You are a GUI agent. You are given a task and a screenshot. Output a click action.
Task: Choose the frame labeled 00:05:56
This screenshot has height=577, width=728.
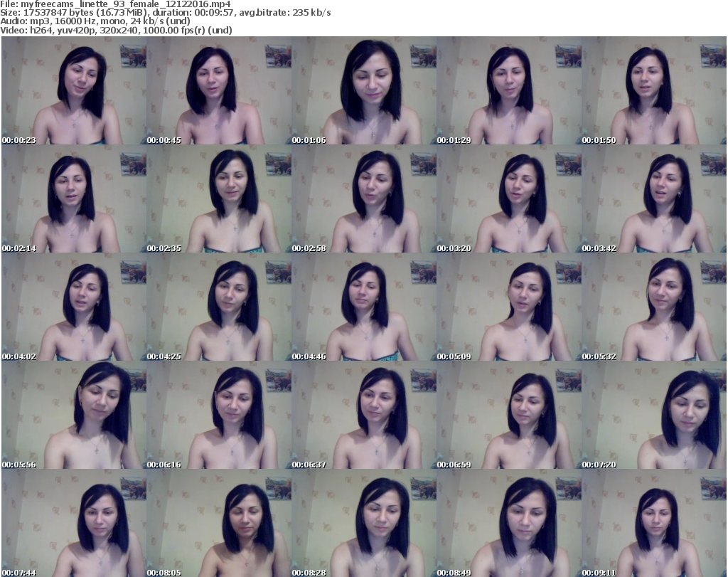click(74, 415)
